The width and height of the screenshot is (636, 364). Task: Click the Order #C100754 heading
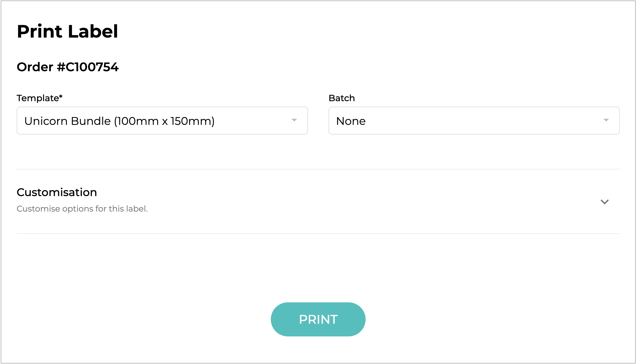click(68, 67)
